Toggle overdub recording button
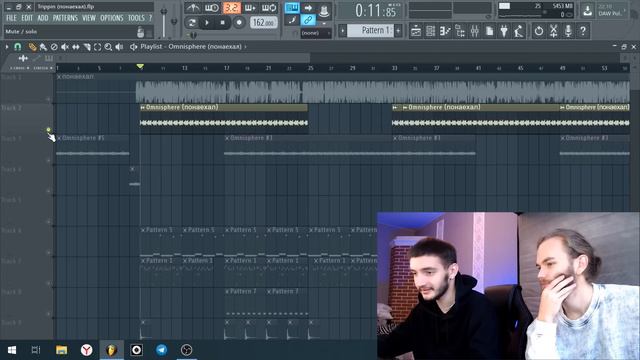640x360 pixels. tap(250, 7)
